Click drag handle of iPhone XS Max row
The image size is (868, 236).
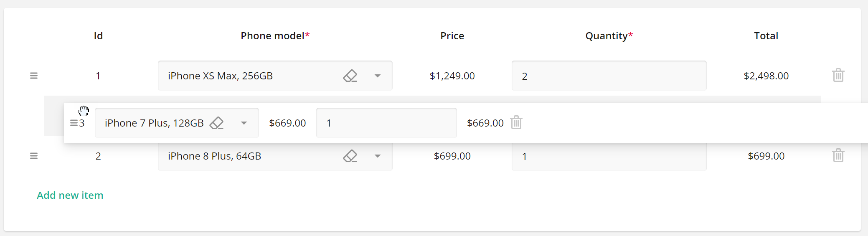click(34, 76)
